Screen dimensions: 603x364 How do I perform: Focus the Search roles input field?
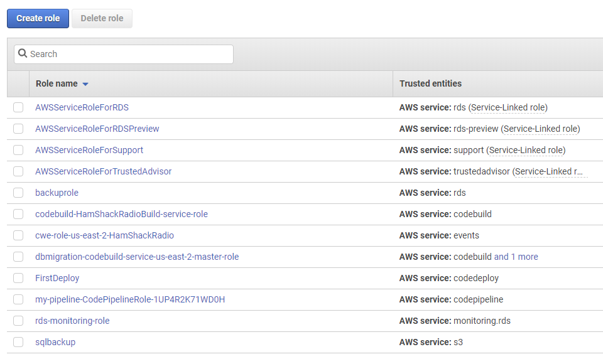(124, 54)
